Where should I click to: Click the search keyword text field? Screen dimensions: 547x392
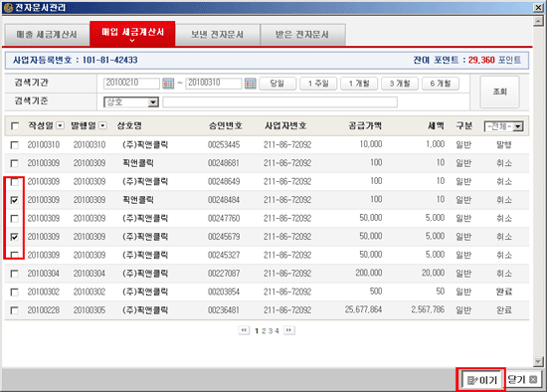click(x=279, y=101)
